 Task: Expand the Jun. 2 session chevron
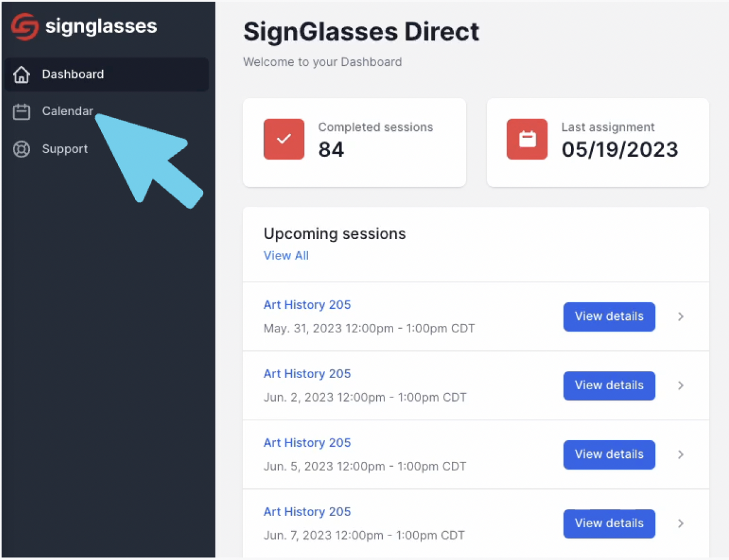[681, 386]
